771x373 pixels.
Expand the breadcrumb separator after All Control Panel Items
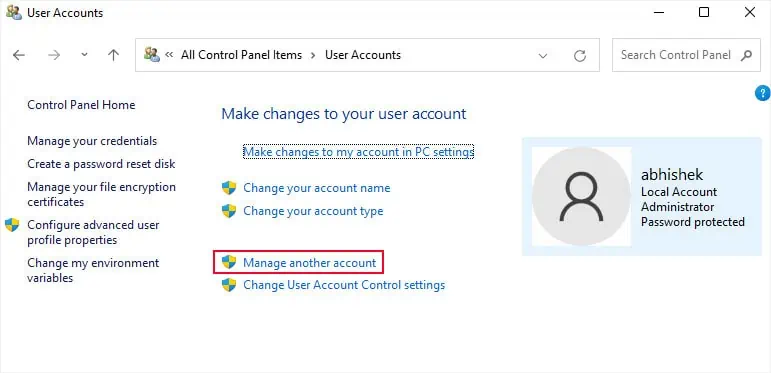click(x=313, y=55)
